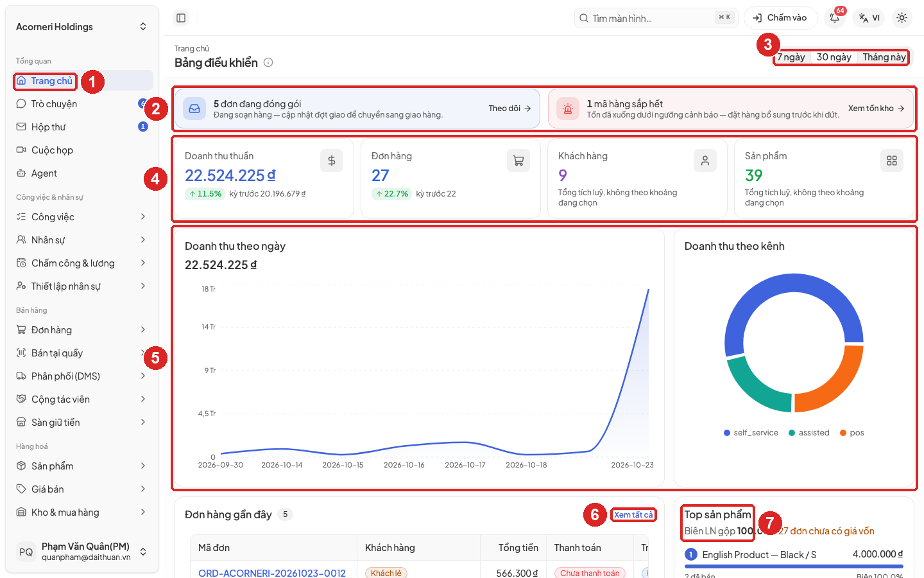
Task: Select the Trang chủ sidebar item
Action: [x=82, y=80]
